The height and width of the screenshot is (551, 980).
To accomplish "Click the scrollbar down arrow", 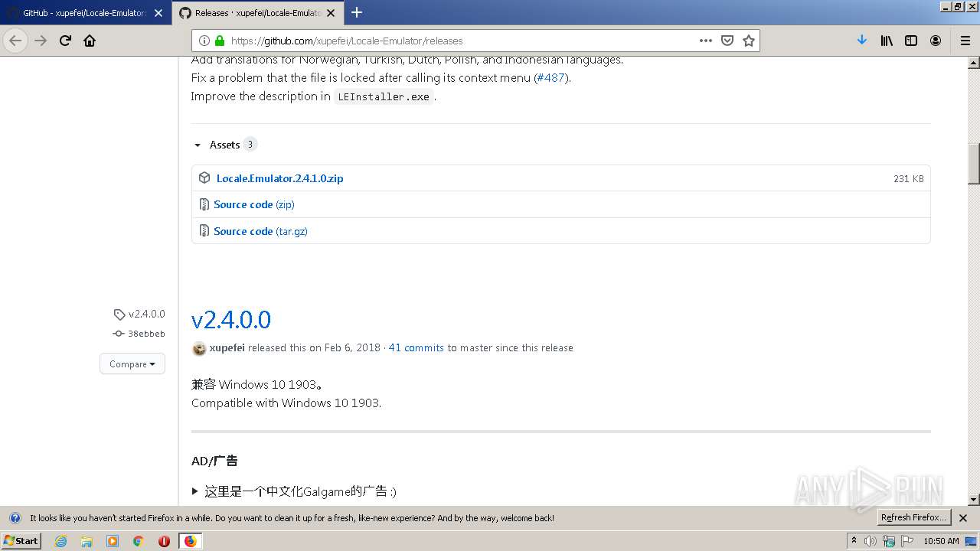I will 974,499.
